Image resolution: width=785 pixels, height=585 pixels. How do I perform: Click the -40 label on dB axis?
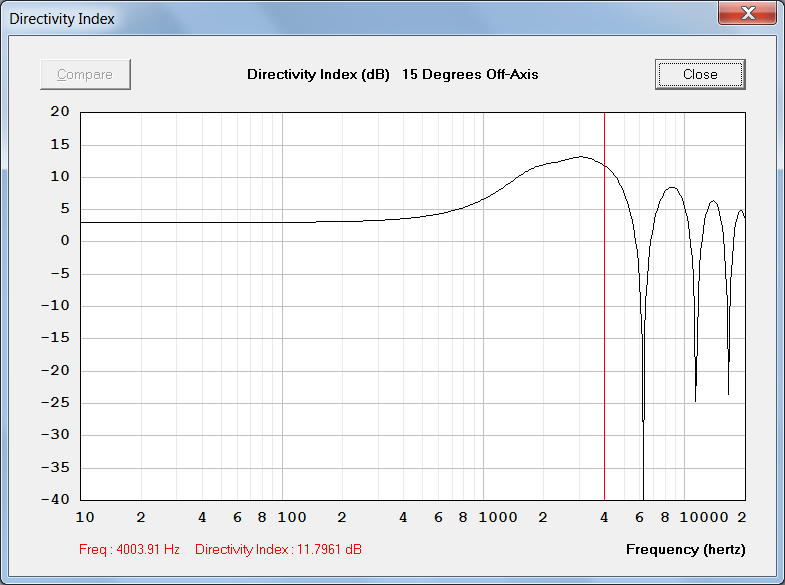[x=56, y=499]
